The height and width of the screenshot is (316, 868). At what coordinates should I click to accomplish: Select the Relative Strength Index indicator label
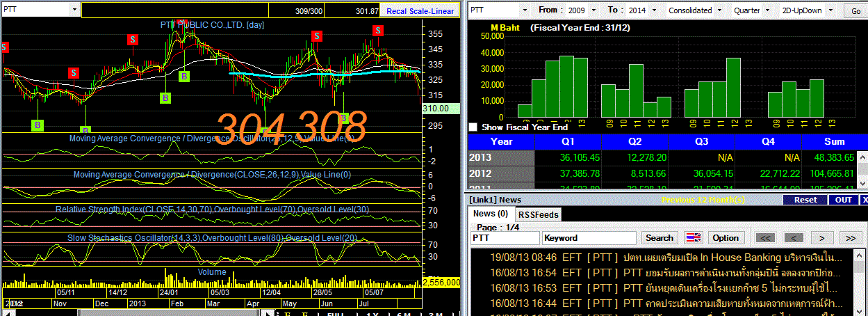213,209
